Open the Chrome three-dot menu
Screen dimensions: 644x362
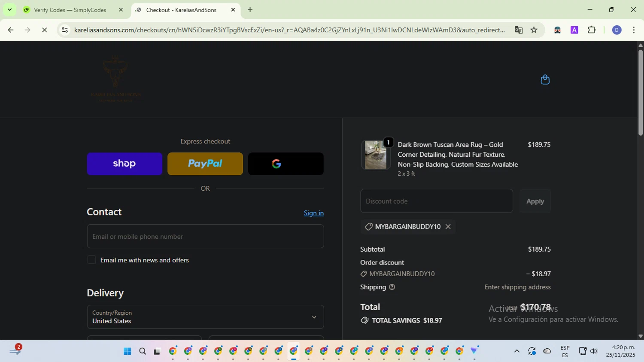pos(634,30)
